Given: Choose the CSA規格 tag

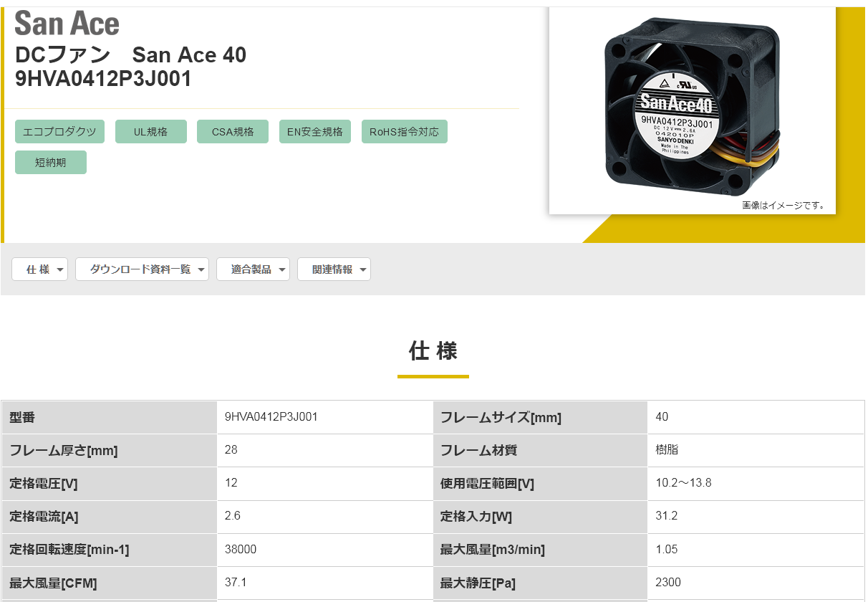Looking at the screenshot, I should point(233,132).
